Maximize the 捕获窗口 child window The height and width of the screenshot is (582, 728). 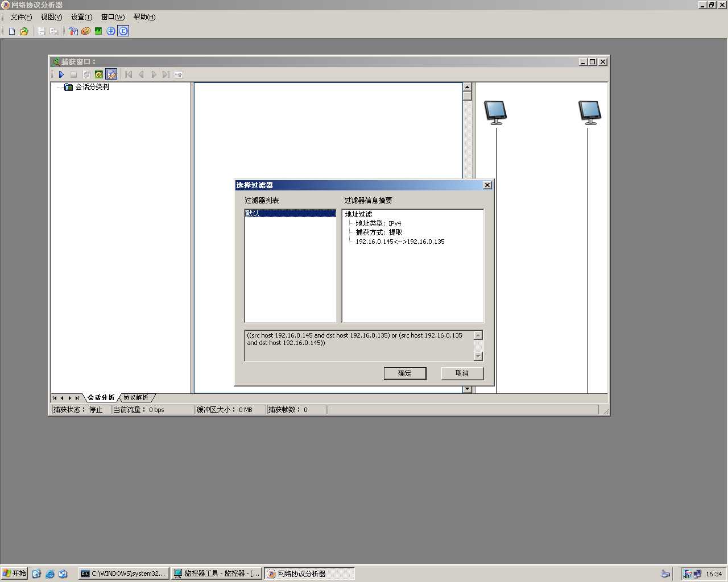coord(593,62)
